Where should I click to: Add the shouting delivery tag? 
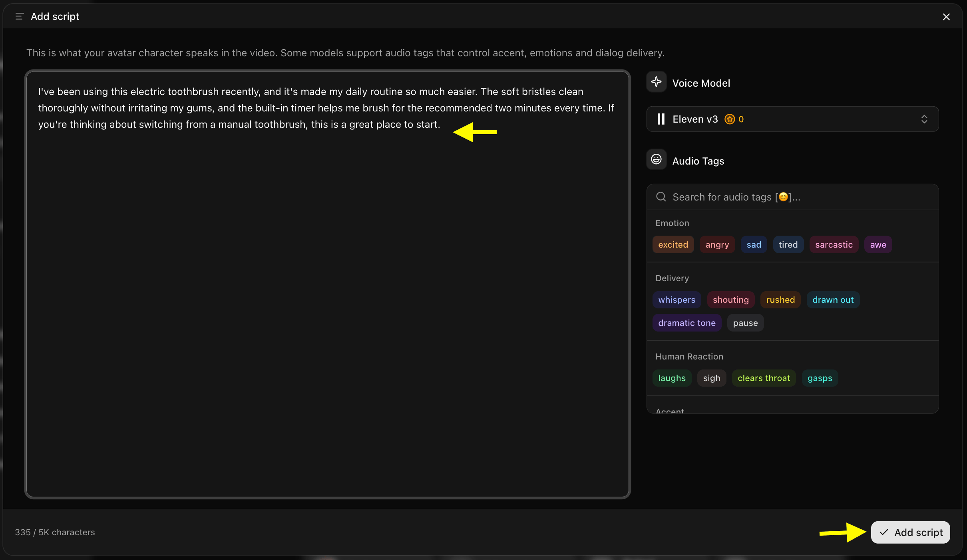(x=730, y=300)
